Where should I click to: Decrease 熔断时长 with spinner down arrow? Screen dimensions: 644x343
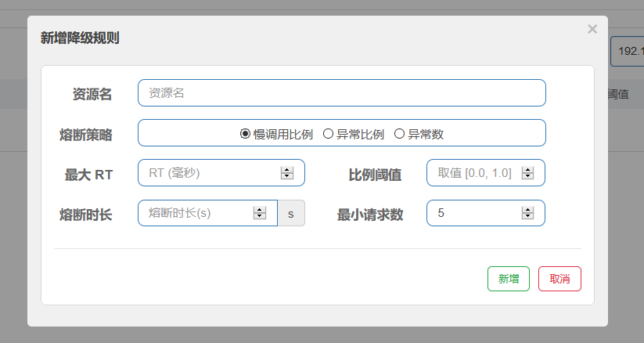pyautogui.click(x=260, y=217)
